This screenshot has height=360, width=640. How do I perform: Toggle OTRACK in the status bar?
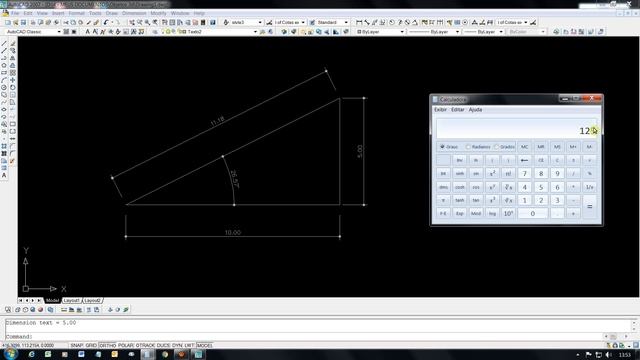(145, 345)
